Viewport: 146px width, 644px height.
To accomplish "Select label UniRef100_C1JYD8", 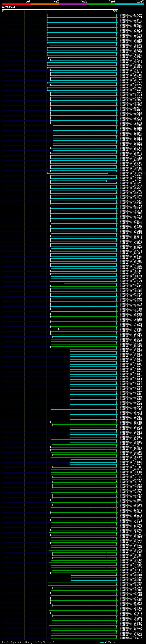I will pyautogui.click(x=131, y=364).
